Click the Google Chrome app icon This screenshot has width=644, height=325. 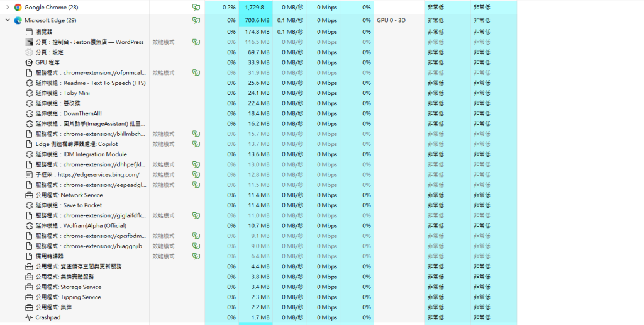coord(18,8)
